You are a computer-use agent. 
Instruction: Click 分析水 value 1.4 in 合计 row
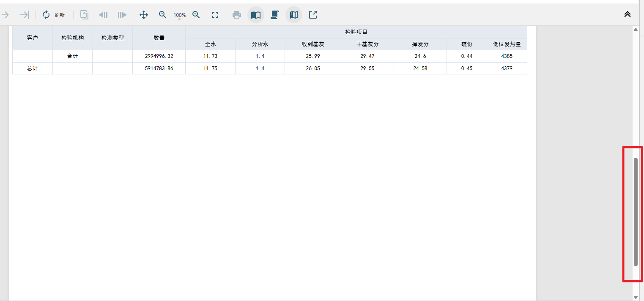click(x=260, y=56)
